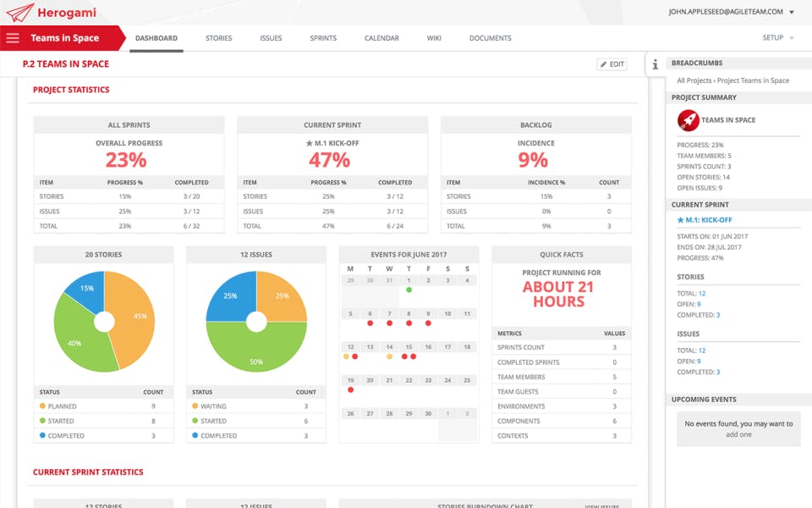Switch to the Sprints tab
The height and width of the screenshot is (508, 812).
click(x=323, y=38)
